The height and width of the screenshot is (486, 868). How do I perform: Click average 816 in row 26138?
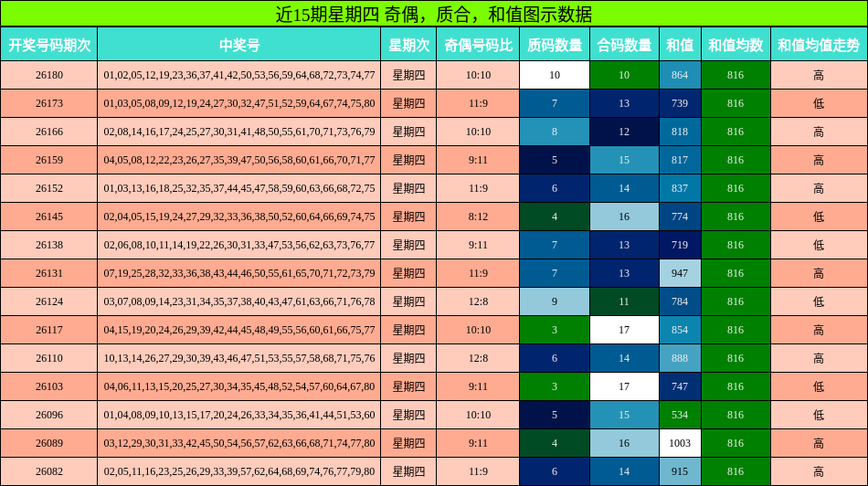click(736, 245)
